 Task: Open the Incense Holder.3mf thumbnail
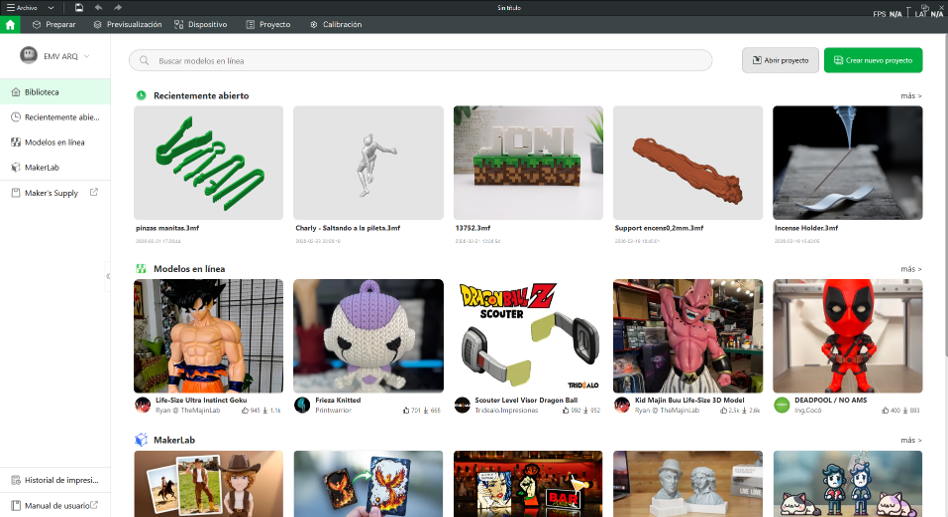click(x=848, y=163)
